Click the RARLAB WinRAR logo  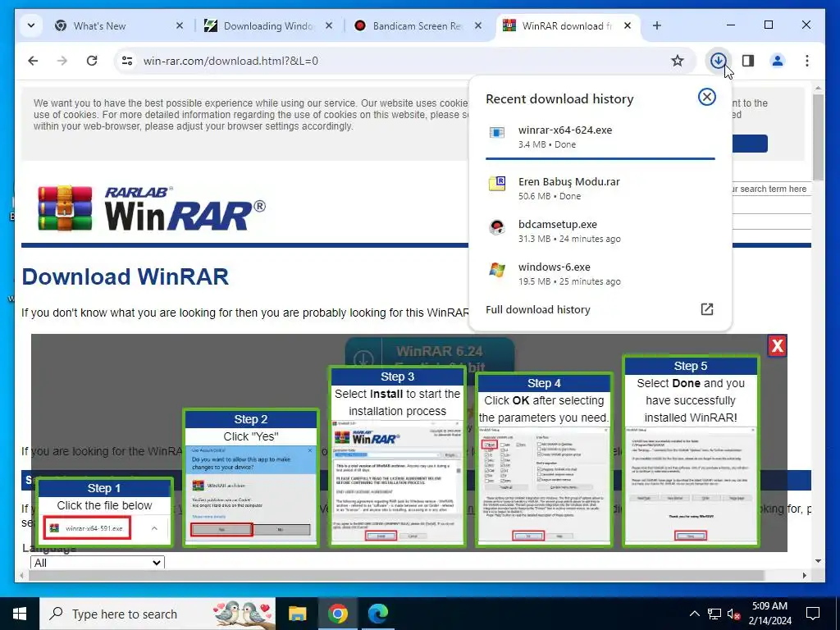coord(152,208)
